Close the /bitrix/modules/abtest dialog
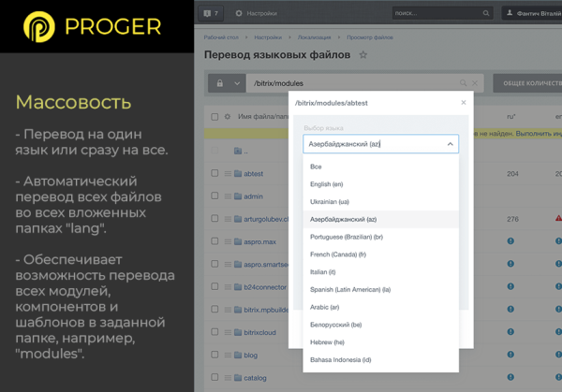This screenshot has width=562, height=392. (x=463, y=103)
